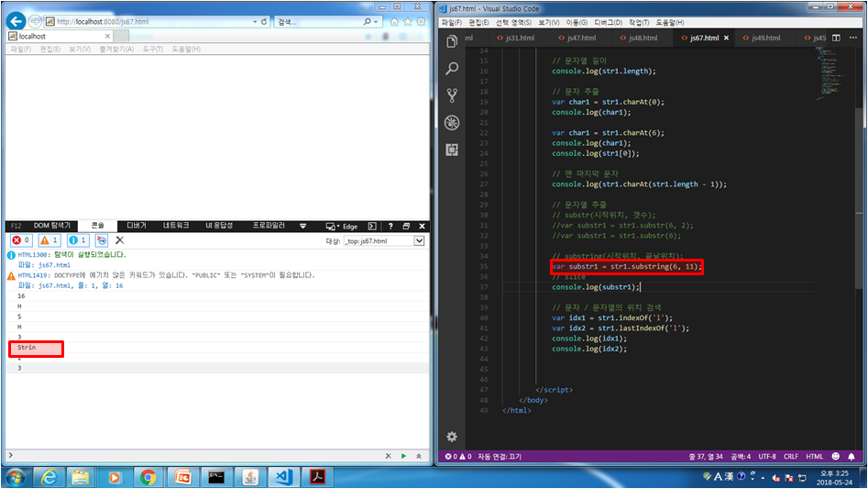The width and height of the screenshot is (868, 489).
Task: Expand more F12 tools dropdown arrow
Action: [302, 226]
